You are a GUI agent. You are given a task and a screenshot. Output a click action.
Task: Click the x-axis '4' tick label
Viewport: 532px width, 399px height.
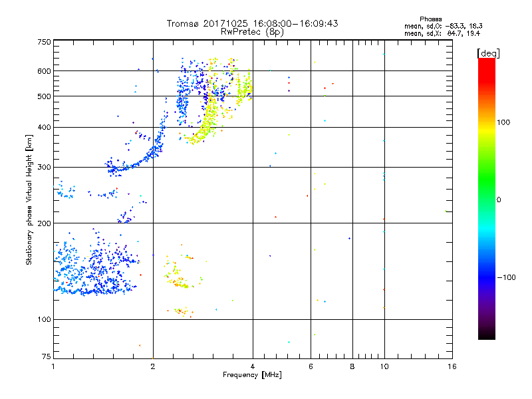pos(253,366)
